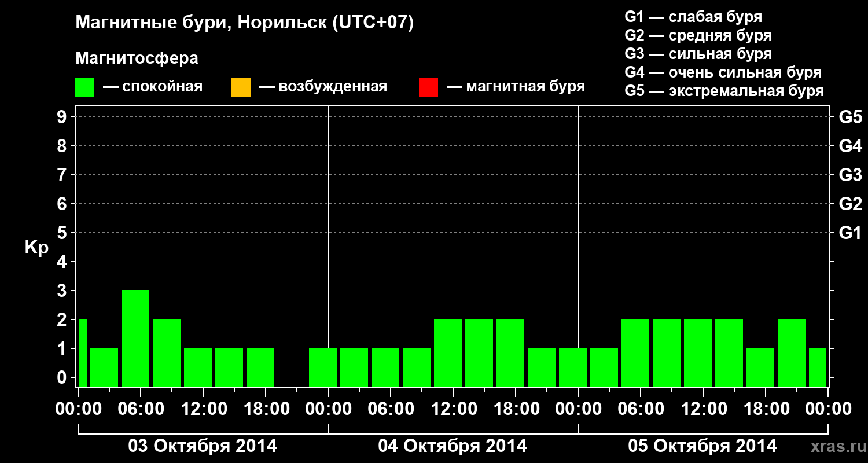The image size is (868, 463).
Task: Click the date label '05 Октября 2014'
Action: tap(703, 446)
